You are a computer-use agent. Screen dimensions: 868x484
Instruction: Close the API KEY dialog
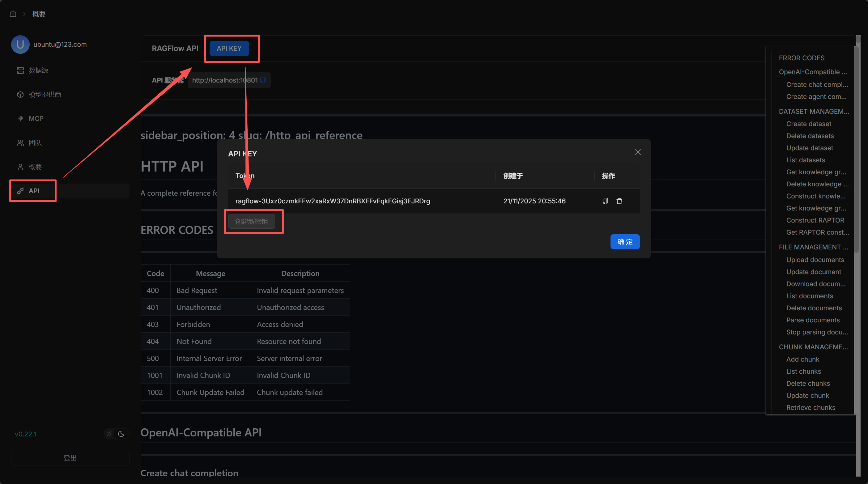[637, 152]
